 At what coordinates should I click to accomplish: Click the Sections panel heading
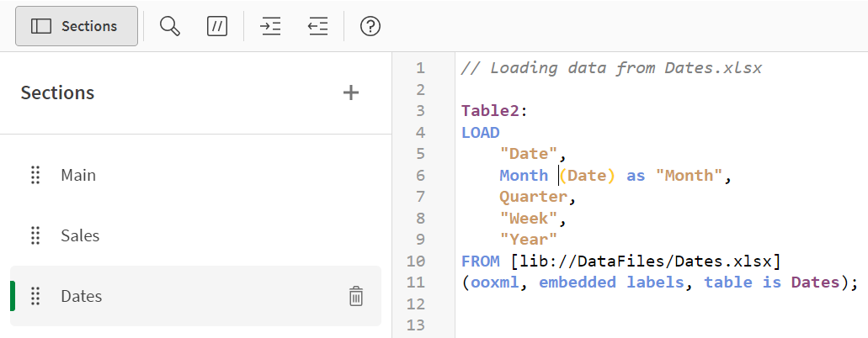pyautogui.click(x=57, y=92)
